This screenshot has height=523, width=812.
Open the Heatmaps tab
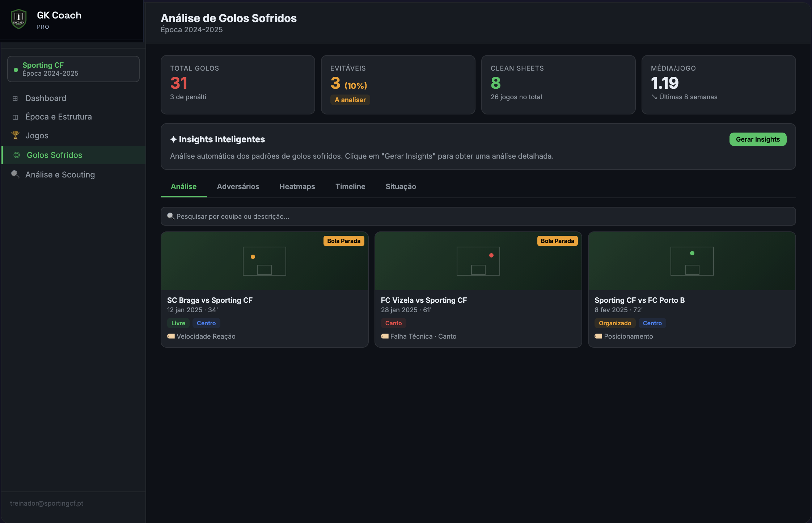(297, 187)
